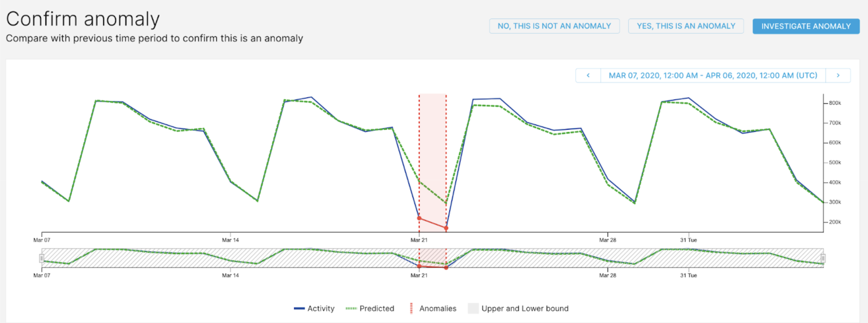Viewport: 868px width, 323px height.
Task: Click the gray bound legend swatch
Action: [x=474, y=309]
